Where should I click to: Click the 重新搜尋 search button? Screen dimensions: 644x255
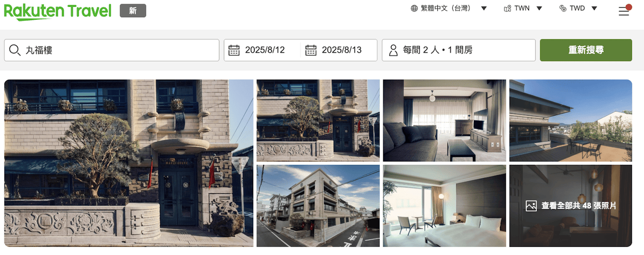586,50
